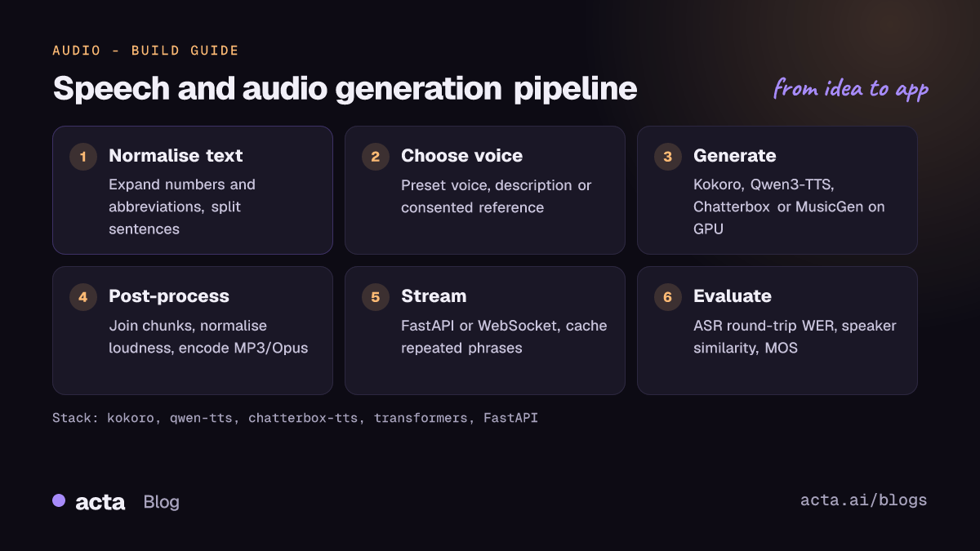This screenshot has width=980, height=551.
Task: Click the 'Speech and audio generation pipeline' title
Action: [x=345, y=90]
